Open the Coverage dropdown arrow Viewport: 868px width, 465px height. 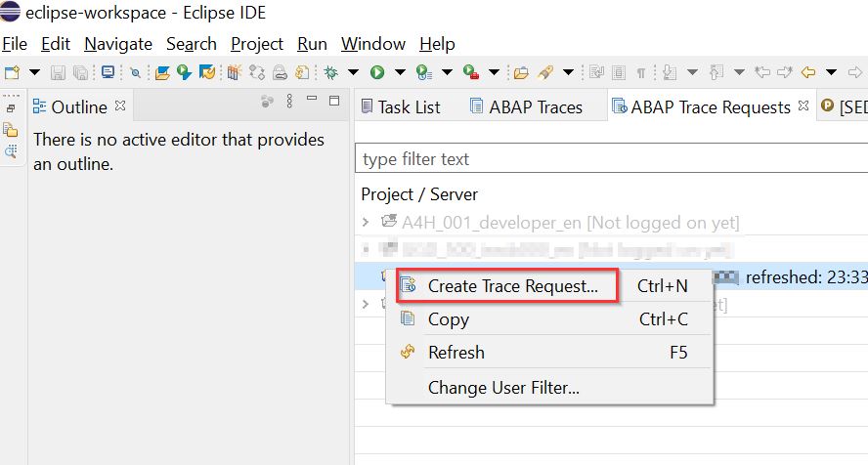pyautogui.click(x=448, y=72)
